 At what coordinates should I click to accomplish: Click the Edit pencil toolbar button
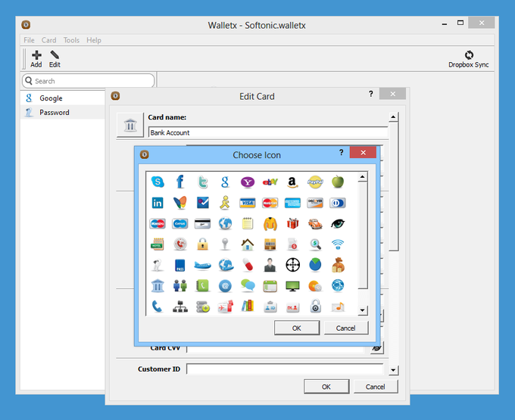coord(55,59)
